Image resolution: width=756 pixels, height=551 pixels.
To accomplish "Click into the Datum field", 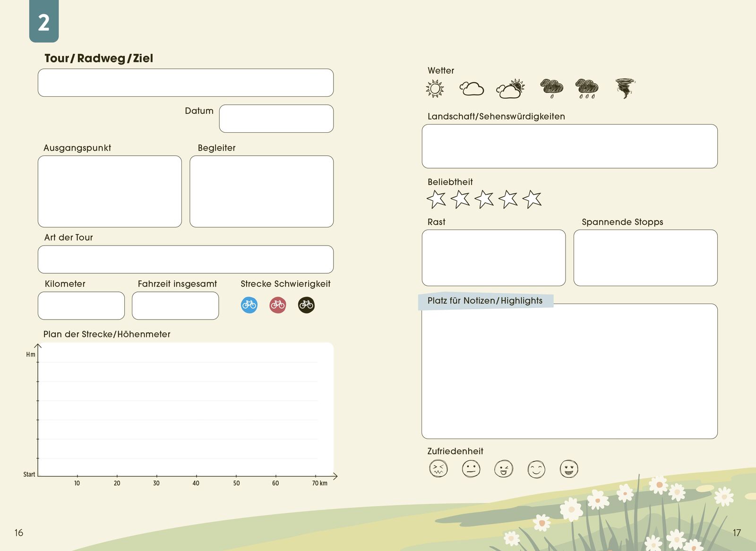I will tap(276, 119).
